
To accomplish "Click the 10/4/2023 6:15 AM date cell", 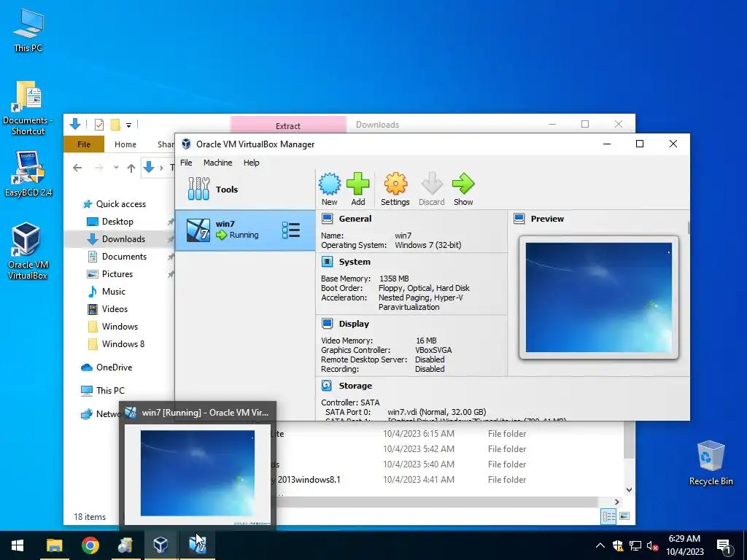I will (418, 434).
